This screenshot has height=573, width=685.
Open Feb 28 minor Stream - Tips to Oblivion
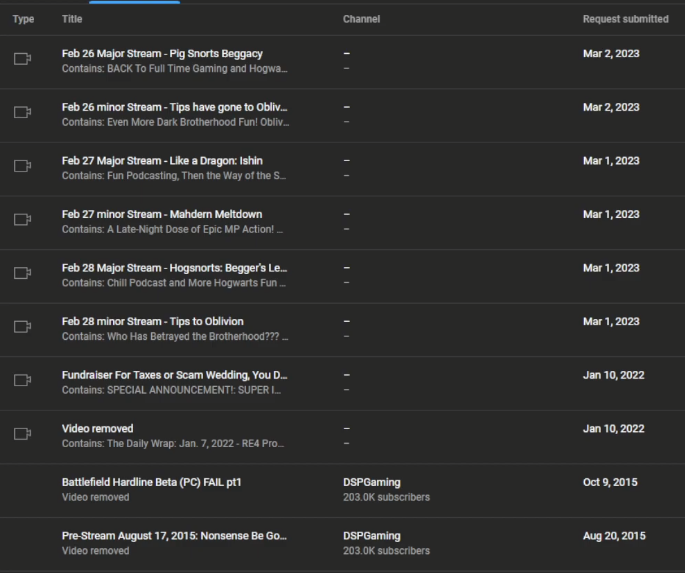click(x=152, y=321)
